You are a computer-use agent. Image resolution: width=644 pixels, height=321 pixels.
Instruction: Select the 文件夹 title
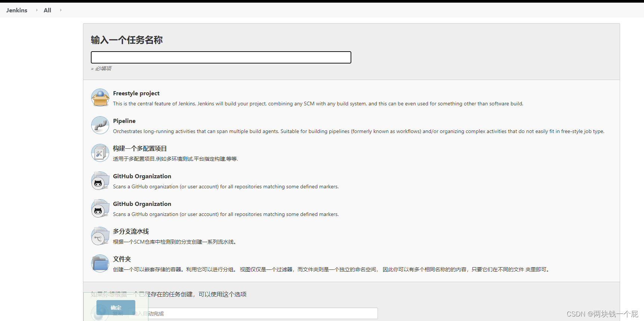coord(122,259)
